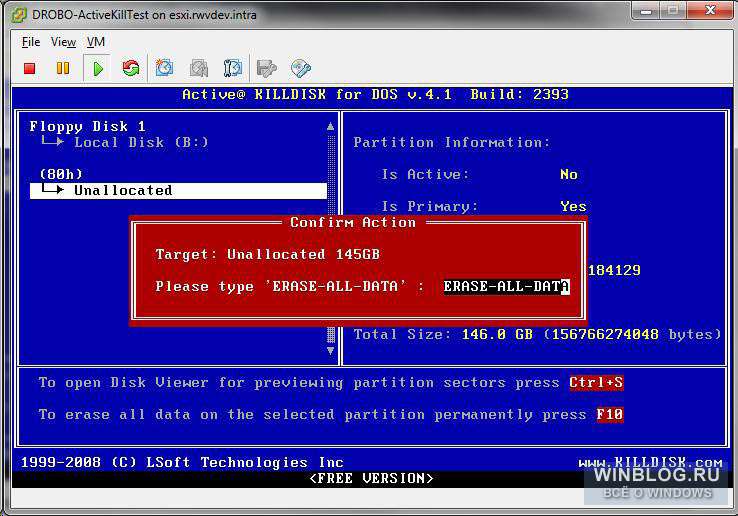Click the green Power On play icon

pos(98,69)
